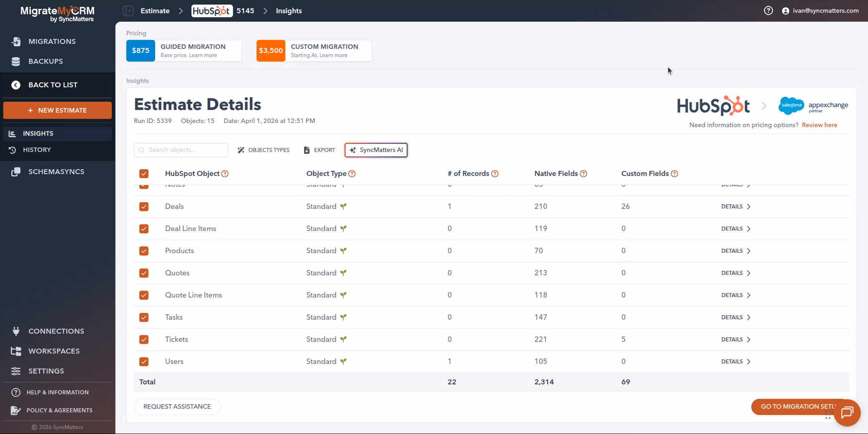Toggle the select-all header checkbox
Screen dimensions: 868x434
(x=144, y=174)
